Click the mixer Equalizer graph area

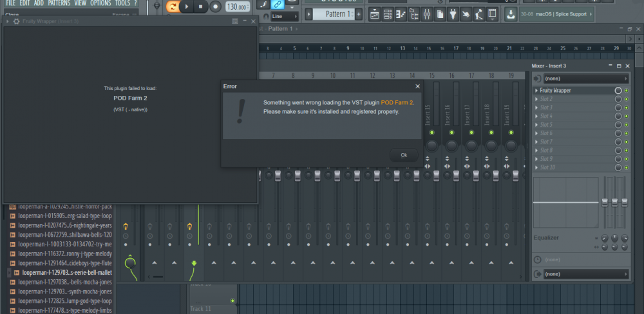pos(565,202)
